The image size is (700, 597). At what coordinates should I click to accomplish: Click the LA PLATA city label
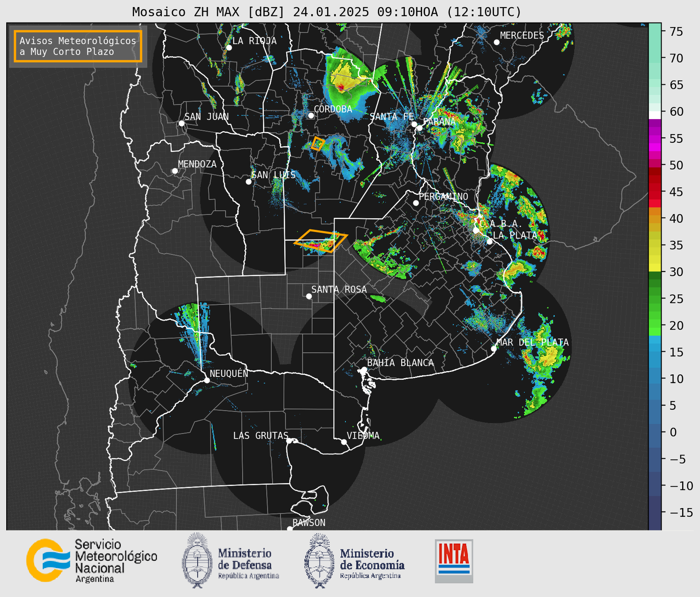click(x=515, y=235)
